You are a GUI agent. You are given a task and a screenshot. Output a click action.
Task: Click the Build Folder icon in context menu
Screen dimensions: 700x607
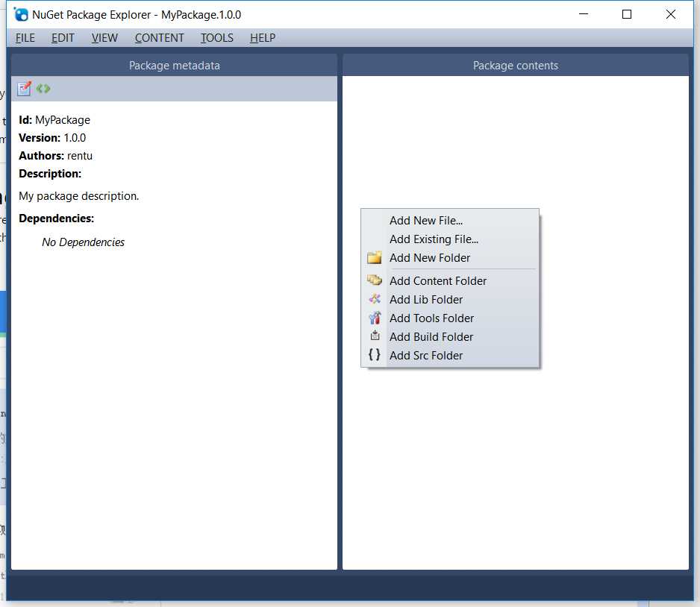click(375, 336)
